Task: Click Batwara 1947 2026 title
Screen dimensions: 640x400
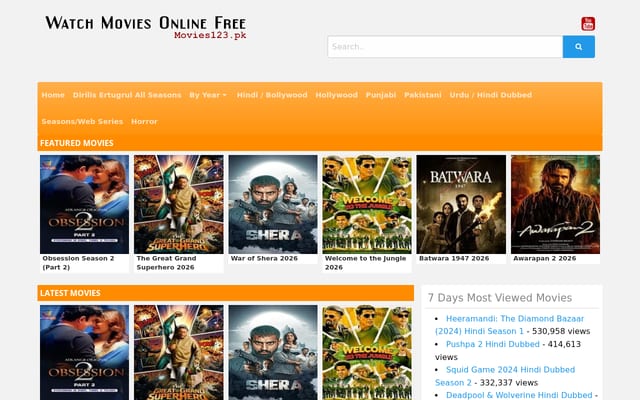Action: tap(454, 258)
